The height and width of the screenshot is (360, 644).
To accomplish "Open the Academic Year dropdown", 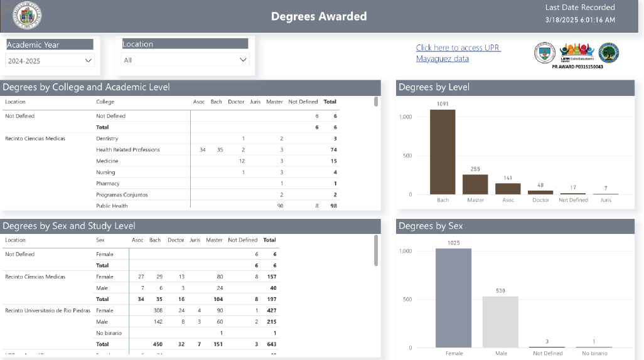I will point(50,61).
